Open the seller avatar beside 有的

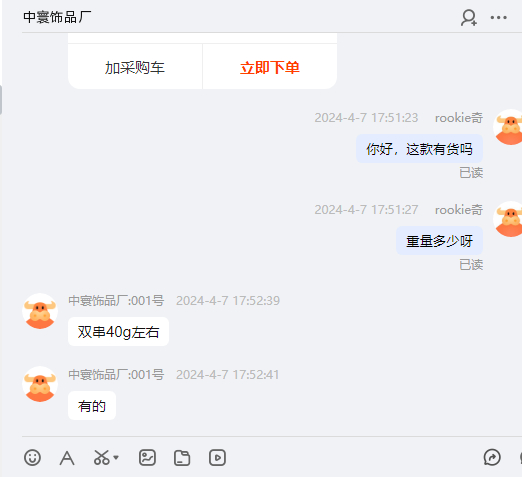(40, 384)
